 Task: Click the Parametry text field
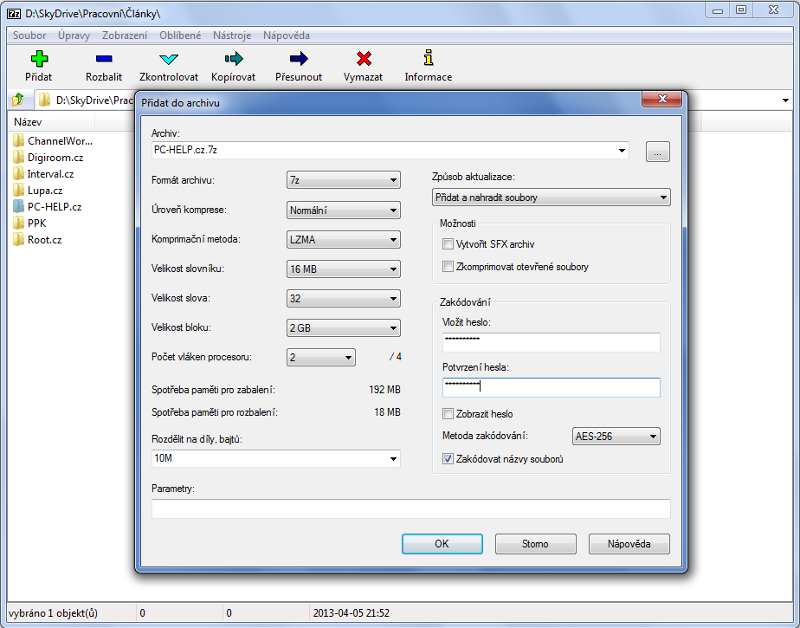(x=411, y=509)
